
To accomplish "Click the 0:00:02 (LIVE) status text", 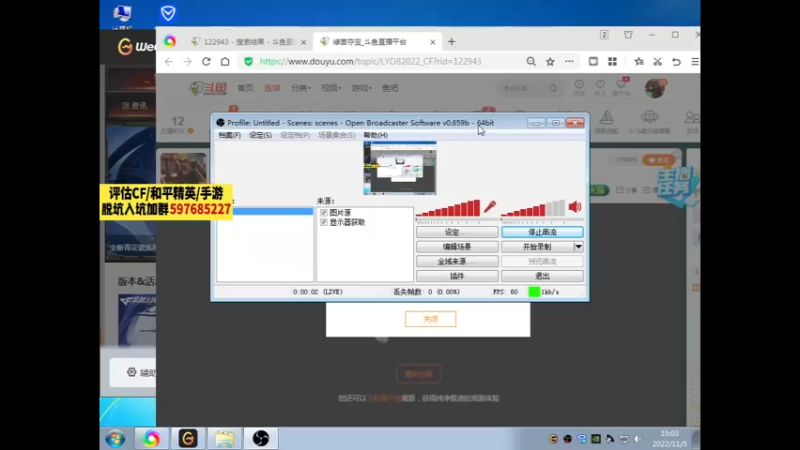I will point(318,292).
